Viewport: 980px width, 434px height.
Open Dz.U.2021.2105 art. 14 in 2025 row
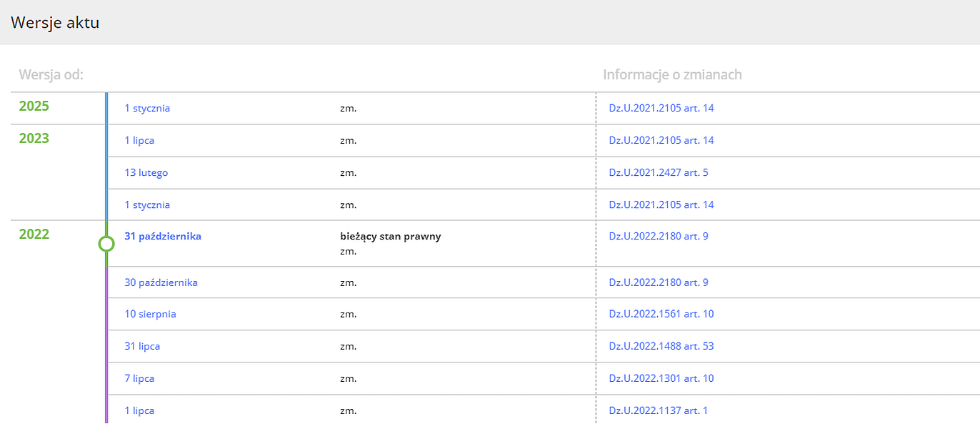click(661, 109)
